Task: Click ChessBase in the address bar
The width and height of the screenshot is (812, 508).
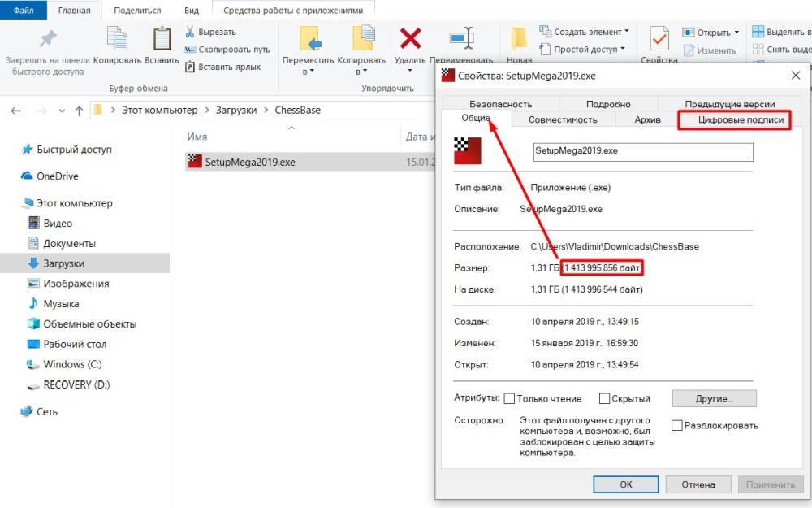Action: pos(298,110)
